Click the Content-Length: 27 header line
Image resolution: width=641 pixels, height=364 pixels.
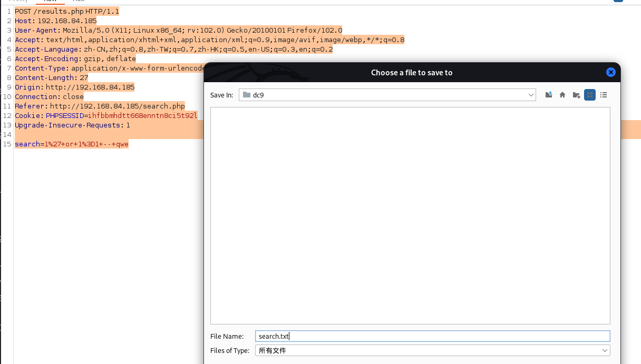point(52,77)
